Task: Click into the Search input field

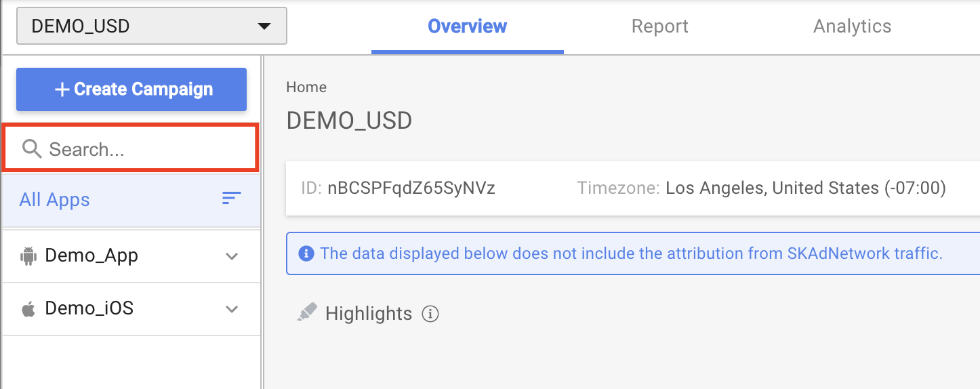Action: [x=131, y=148]
